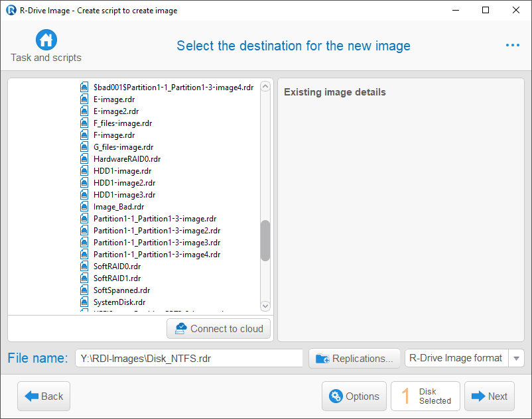
Task: Open the Replications... button
Action: coord(354,358)
